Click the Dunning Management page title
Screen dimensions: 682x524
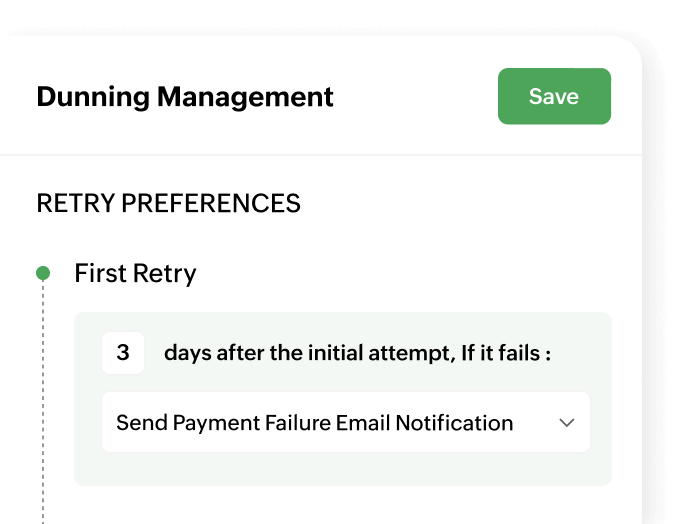tap(185, 97)
